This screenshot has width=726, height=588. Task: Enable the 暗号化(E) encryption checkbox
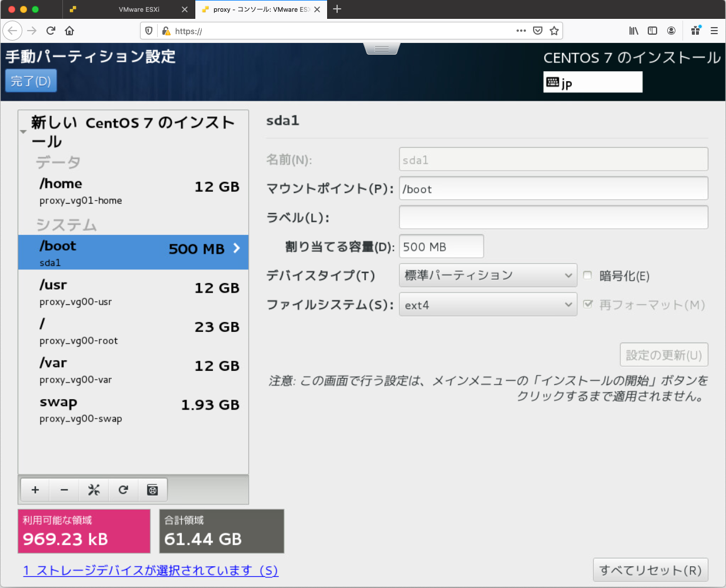tap(587, 275)
